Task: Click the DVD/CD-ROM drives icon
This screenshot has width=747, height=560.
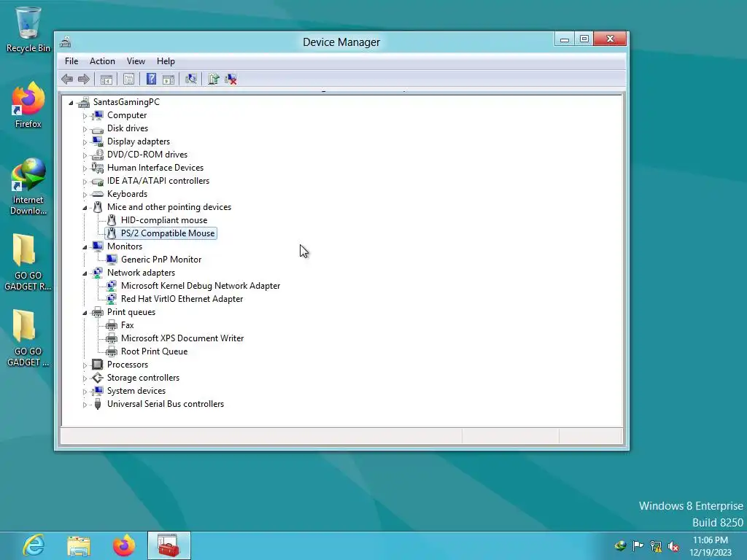Action: [x=98, y=155]
